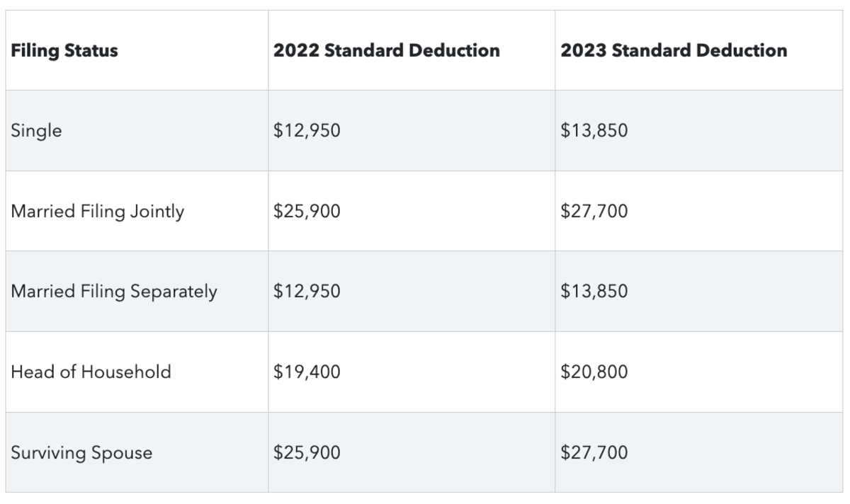Click Single's 2023 deduction $13,850
Screen dimensions: 850x504
pos(594,131)
